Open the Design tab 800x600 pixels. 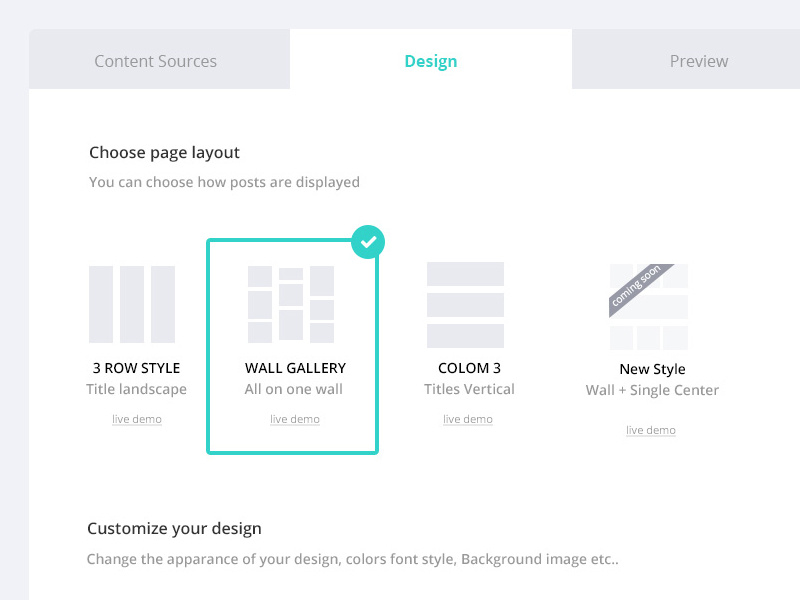coord(430,61)
